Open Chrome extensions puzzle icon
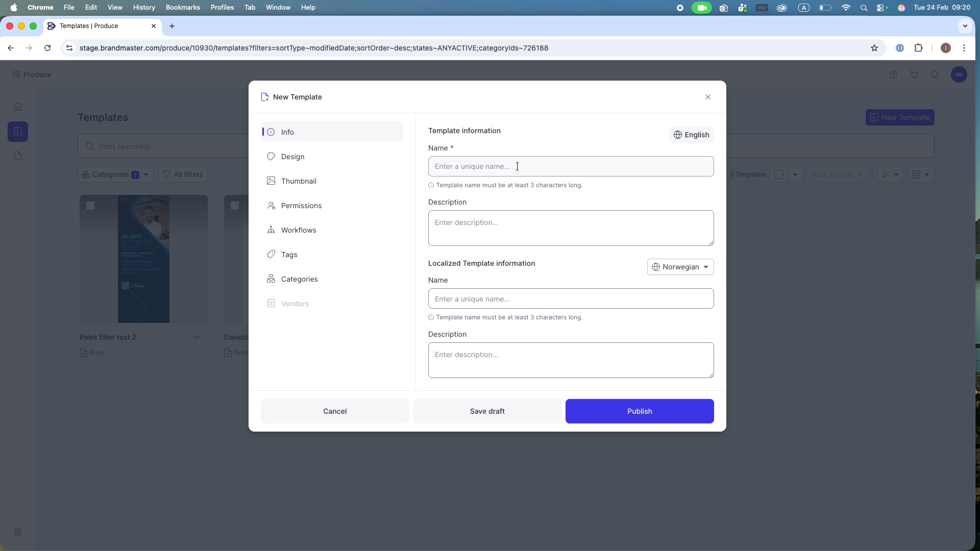Image resolution: width=980 pixels, height=551 pixels. tap(919, 48)
